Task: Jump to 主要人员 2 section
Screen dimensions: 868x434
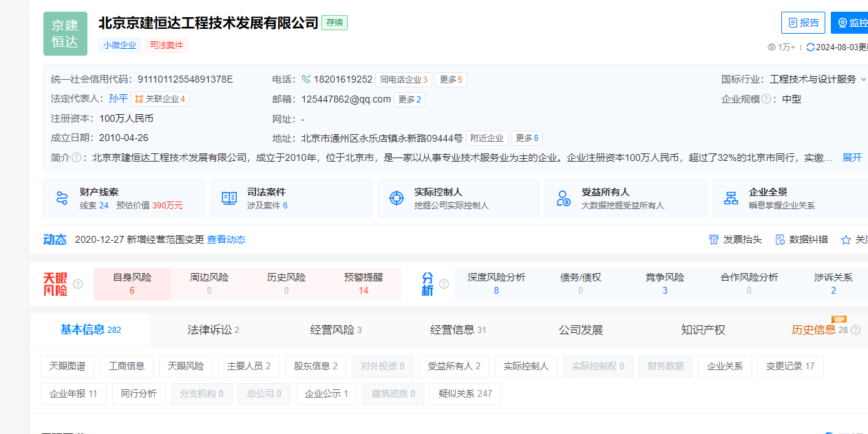Action: click(248, 367)
